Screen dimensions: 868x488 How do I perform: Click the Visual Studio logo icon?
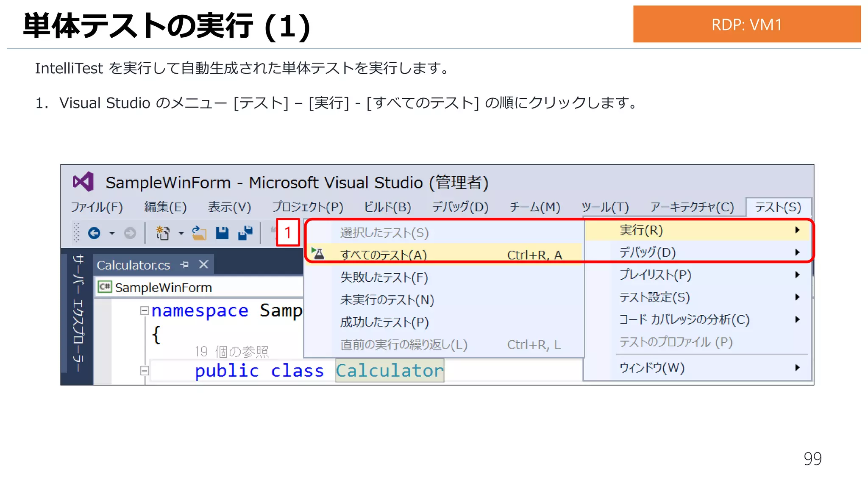coord(83,182)
